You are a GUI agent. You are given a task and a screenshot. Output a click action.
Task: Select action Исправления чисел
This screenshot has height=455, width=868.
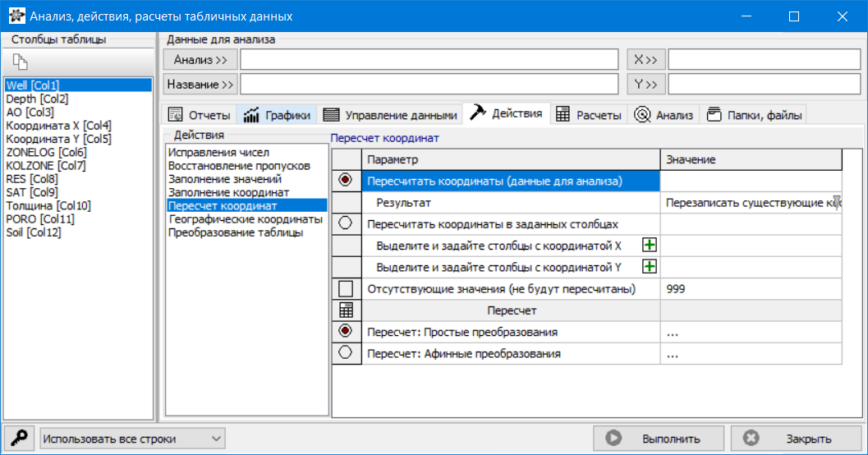[218, 152]
